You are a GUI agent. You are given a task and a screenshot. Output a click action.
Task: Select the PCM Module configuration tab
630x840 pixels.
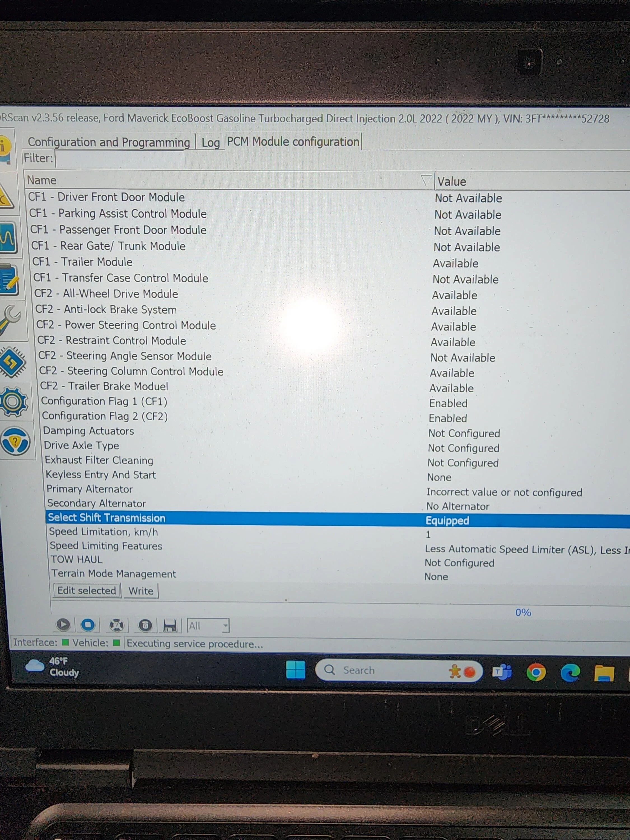pos(293,142)
